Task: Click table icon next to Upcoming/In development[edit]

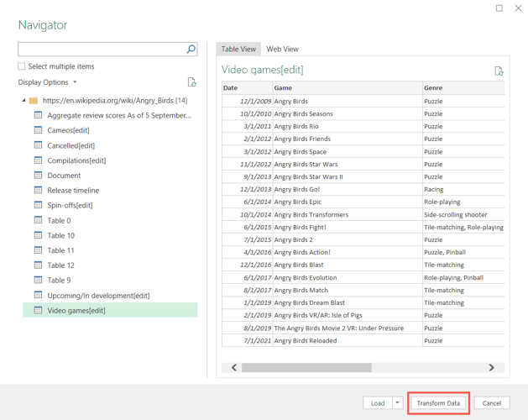Action: [38, 295]
